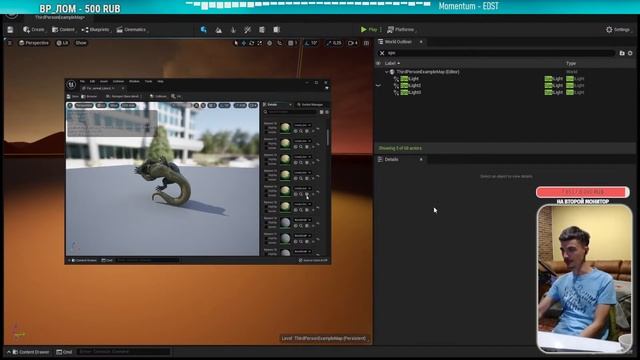Switch to Fracture mode icon
640x360 pixels.
tap(262, 30)
